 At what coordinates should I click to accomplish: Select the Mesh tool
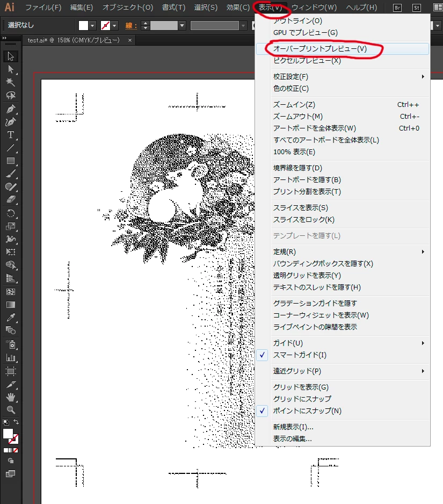(11, 292)
